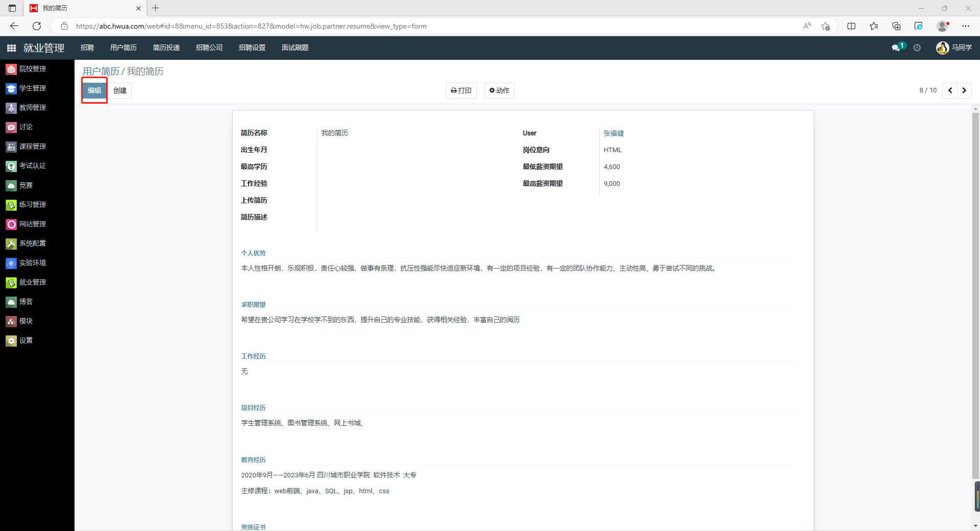The width and height of the screenshot is (980, 531).
Task: Open 就业管理 in the sidebar
Action: 27,282
